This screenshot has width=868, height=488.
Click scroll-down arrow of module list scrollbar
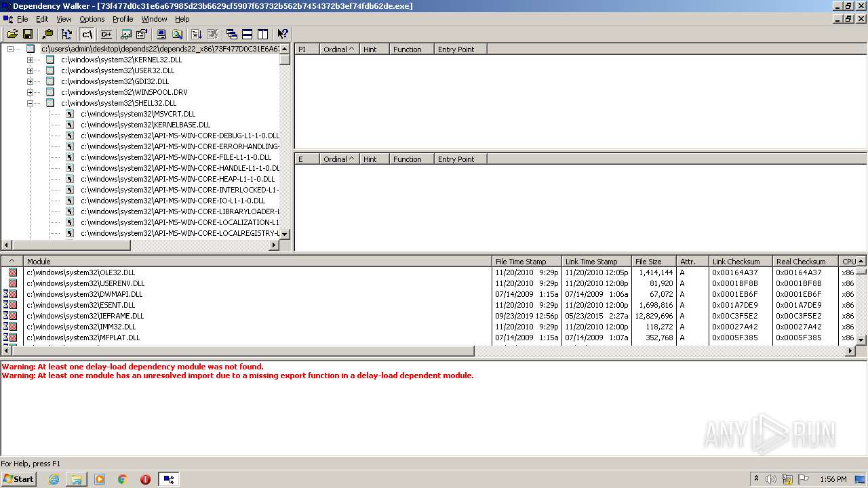861,340
